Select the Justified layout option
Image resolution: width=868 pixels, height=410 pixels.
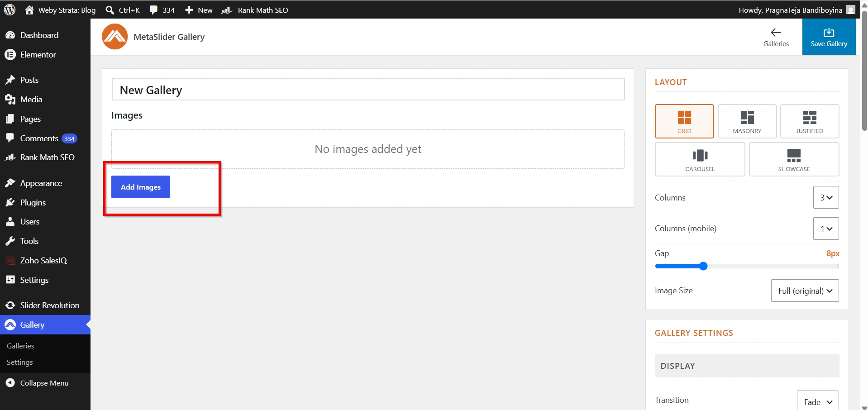(x=810, y=121)
